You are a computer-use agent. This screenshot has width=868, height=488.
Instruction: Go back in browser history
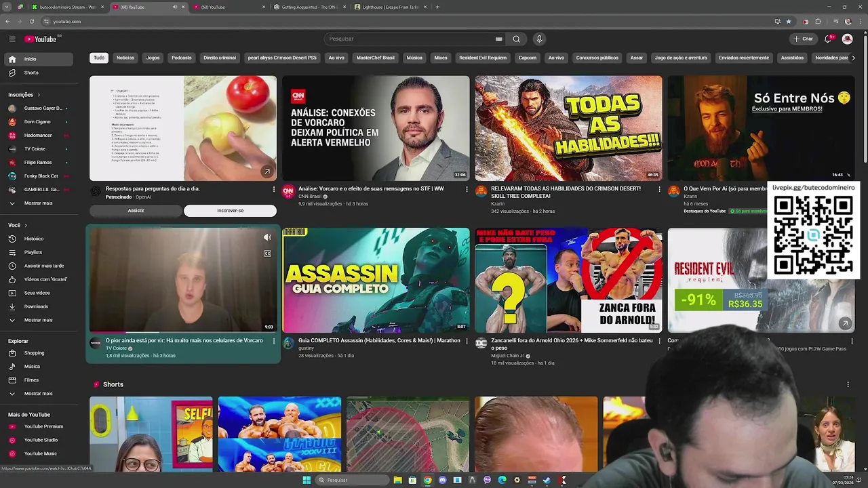(7, 21)
